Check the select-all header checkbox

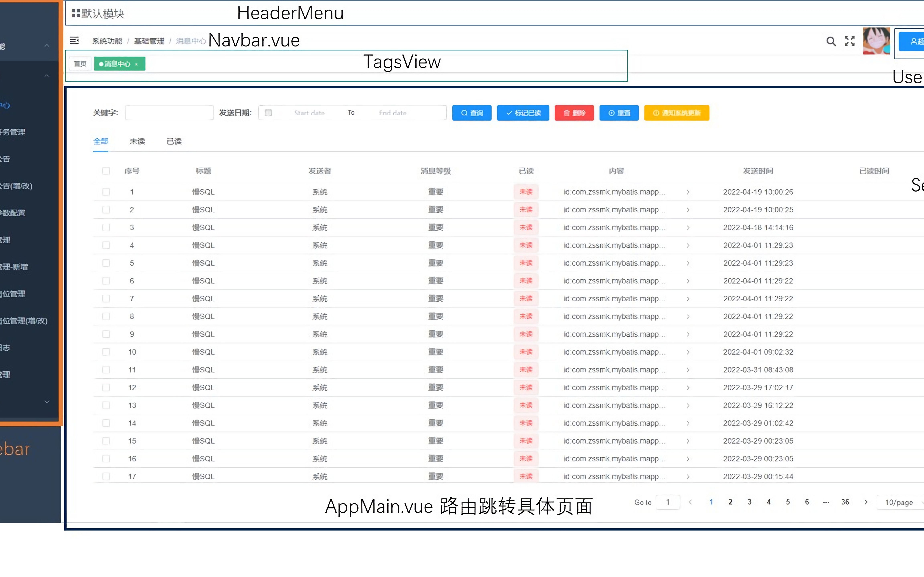click(106, 170)
